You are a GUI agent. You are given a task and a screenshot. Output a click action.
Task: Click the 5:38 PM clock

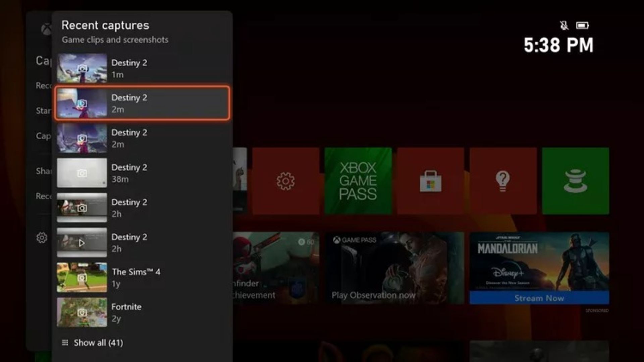(558, 45)
